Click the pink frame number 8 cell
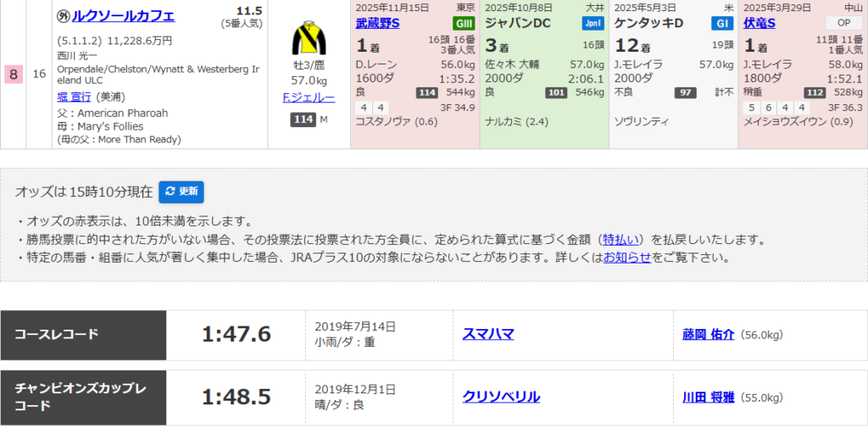Viewport: 868px width, 434px height. [13, 74]
